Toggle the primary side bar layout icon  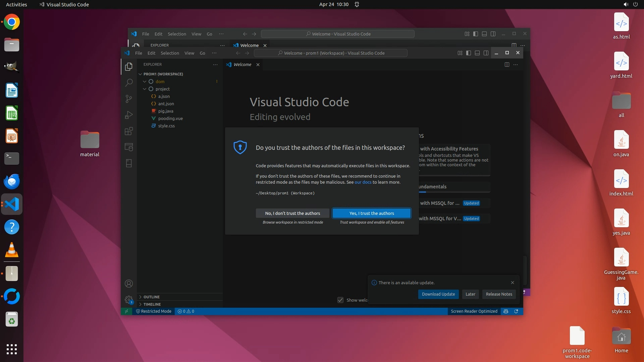pyautogui.click(x=469, y=53)
